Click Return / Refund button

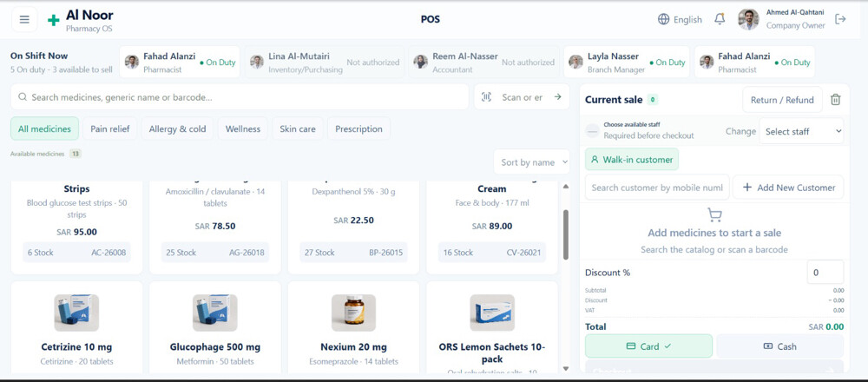(x=782, y=100)
